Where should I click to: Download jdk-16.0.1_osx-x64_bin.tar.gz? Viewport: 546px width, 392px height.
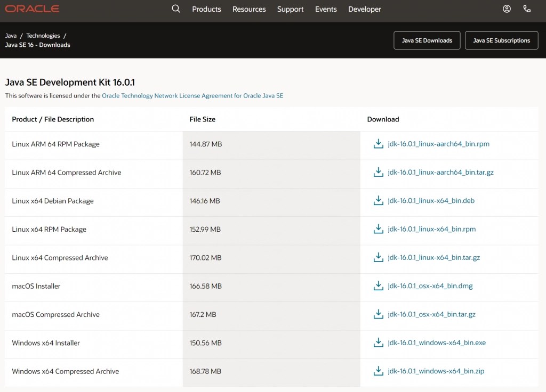(x=431, y=314)
